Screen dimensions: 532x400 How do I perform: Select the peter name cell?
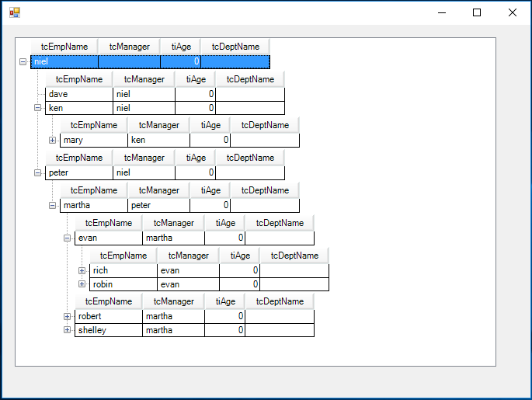click(x=79, y=172)
